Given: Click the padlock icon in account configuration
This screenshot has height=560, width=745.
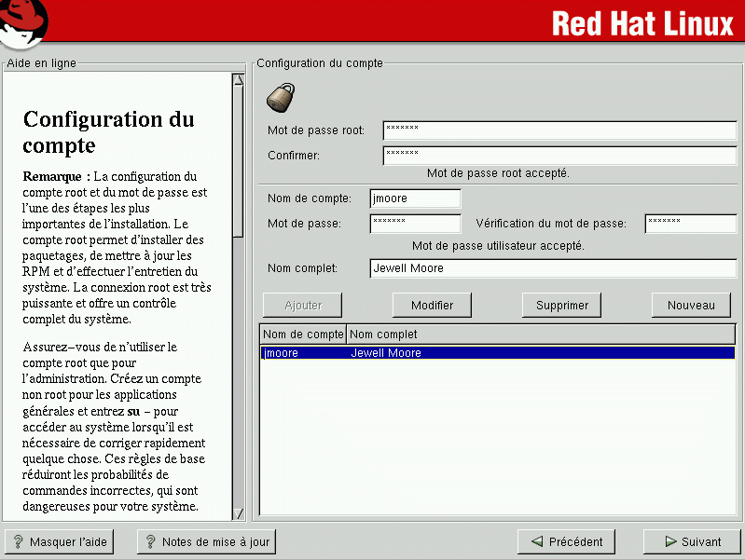Looking at the screenshot, I should point(281,96).
